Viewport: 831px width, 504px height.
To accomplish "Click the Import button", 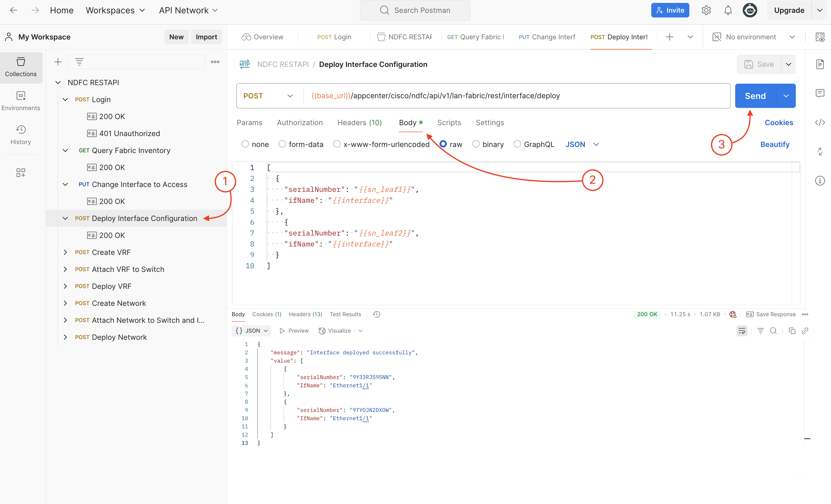I will (206, 37).
